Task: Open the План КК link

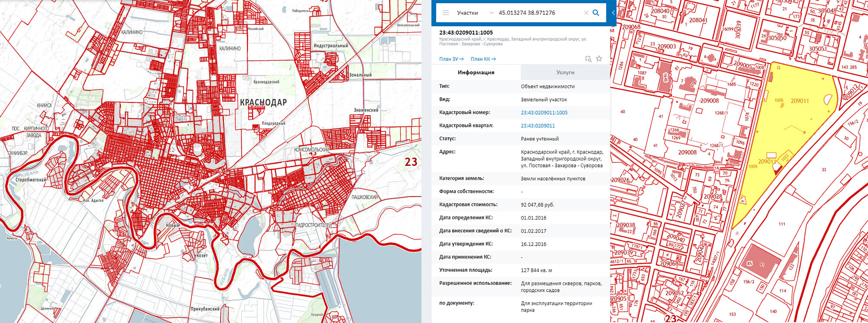Action: point(483,59)
